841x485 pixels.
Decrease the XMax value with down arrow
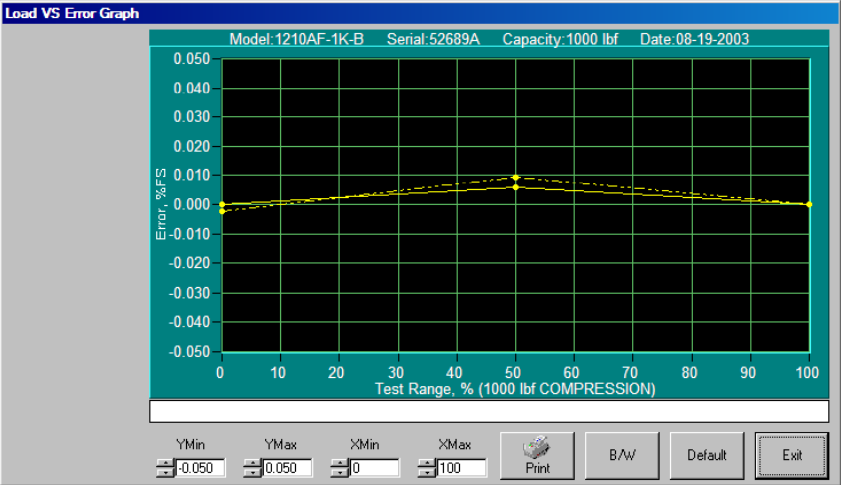426,472
